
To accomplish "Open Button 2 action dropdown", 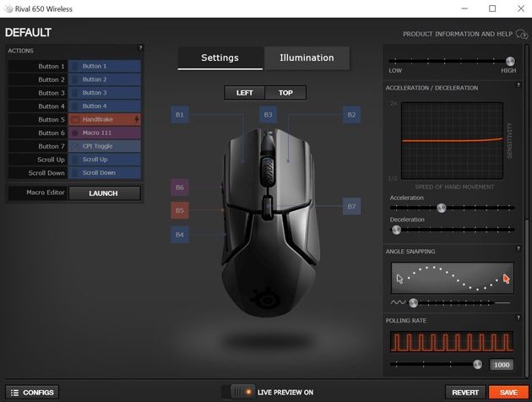I will coord(105,79).
